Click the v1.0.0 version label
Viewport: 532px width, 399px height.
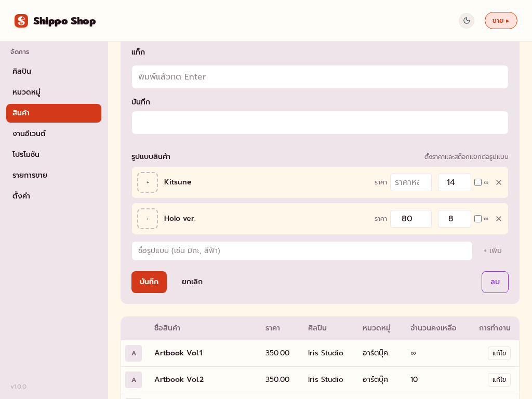click(x=18, y=387)
